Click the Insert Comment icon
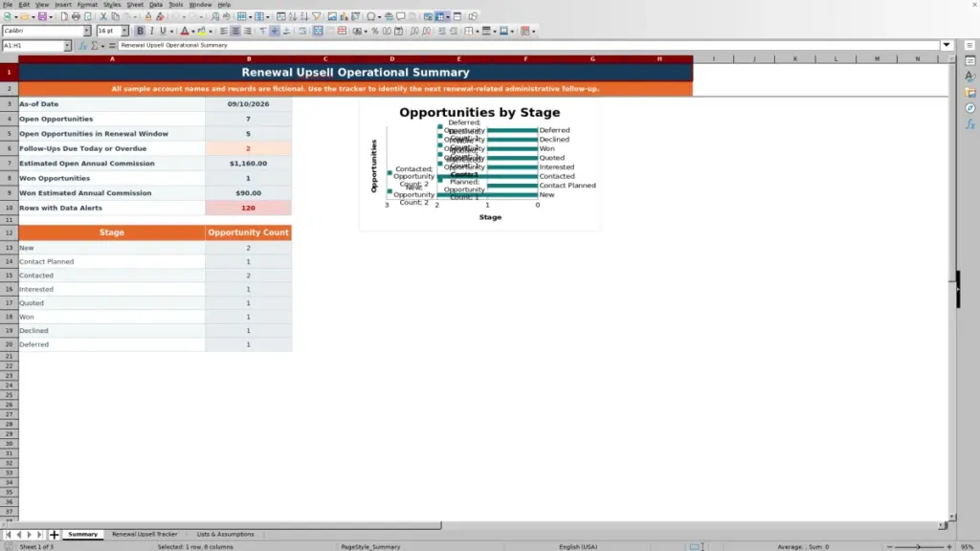The height and width of the screenshot is (551, 980). pos(401,16)
